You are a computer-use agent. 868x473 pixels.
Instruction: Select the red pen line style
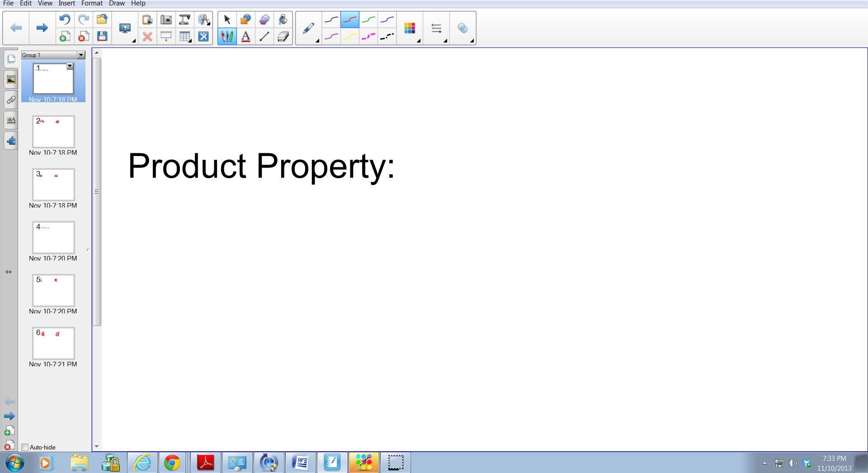coord(349,19)
